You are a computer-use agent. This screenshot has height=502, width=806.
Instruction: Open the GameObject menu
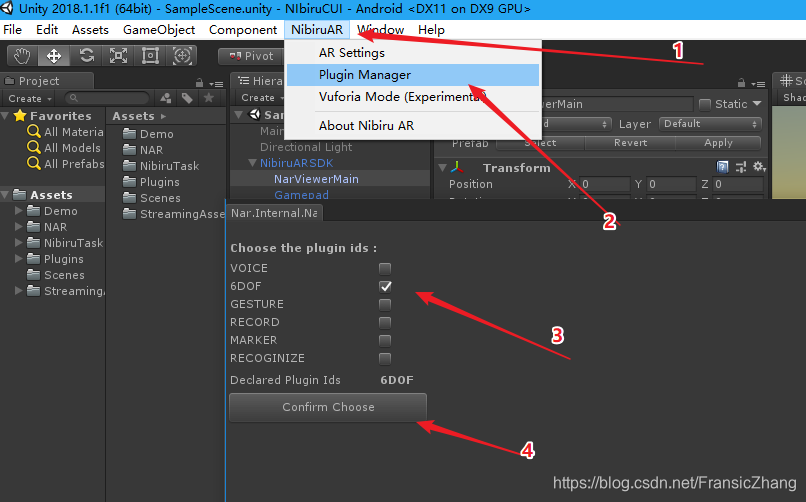[x=159, y=30]
